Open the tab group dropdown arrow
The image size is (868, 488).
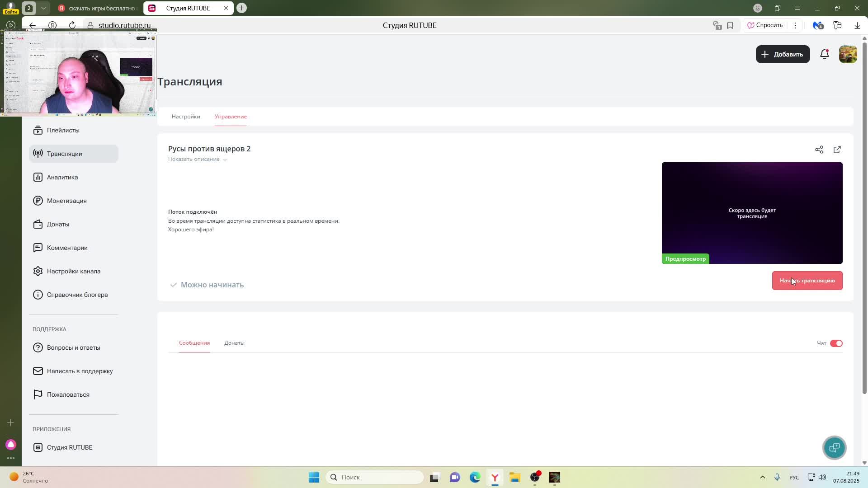coord(43,8)
